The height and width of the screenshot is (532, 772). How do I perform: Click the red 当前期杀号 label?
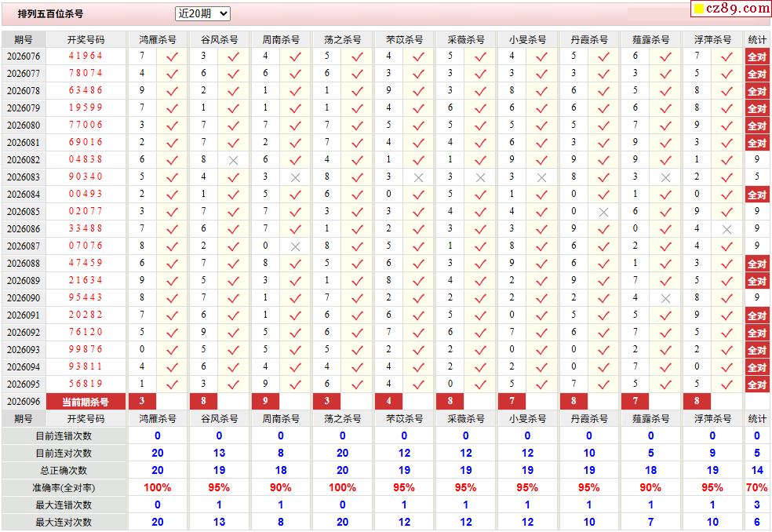[x=86, y=402]
